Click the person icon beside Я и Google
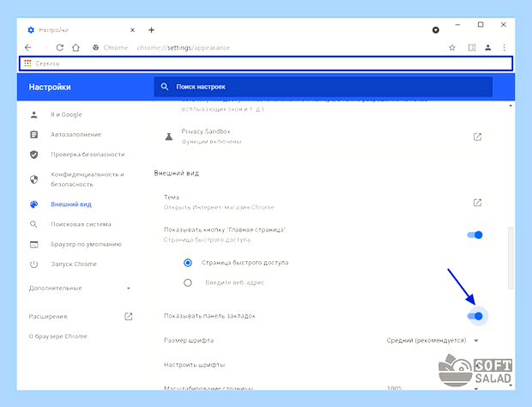This screenshot has height=407, width=532. (34, 115)
